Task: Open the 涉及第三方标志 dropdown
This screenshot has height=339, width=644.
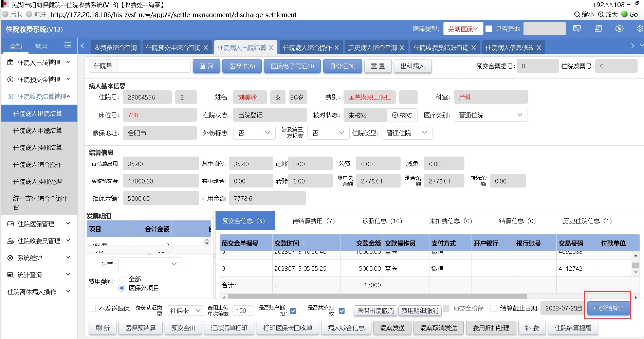Action: 328,133
